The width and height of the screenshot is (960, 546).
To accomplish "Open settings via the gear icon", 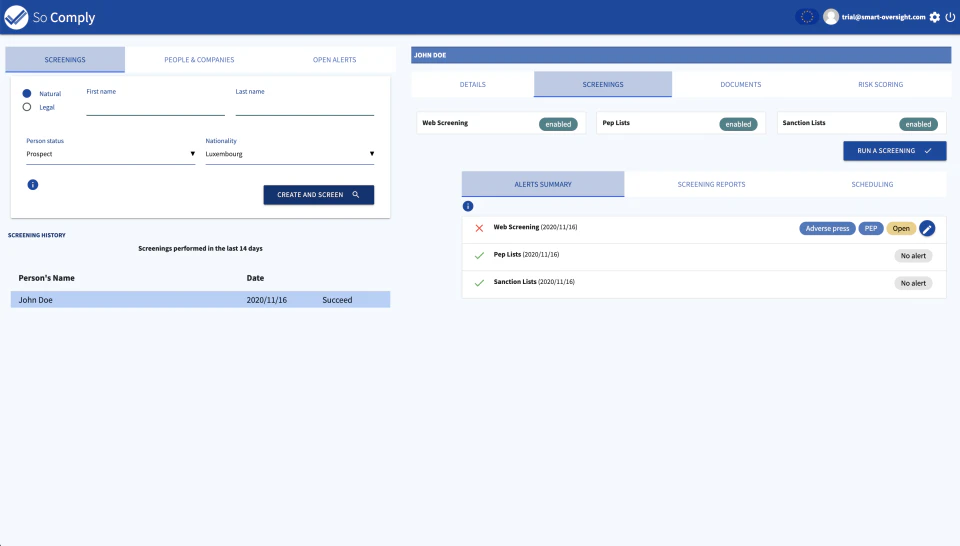I will [934, 17].
